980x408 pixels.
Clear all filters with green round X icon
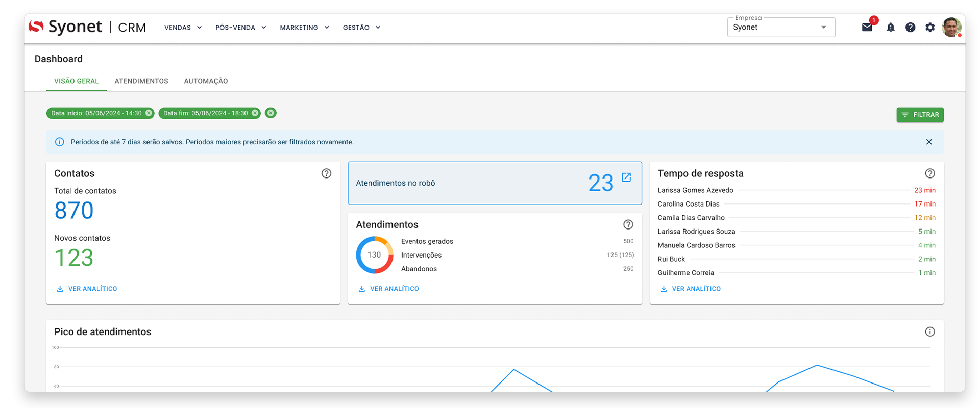click(271, 113)
